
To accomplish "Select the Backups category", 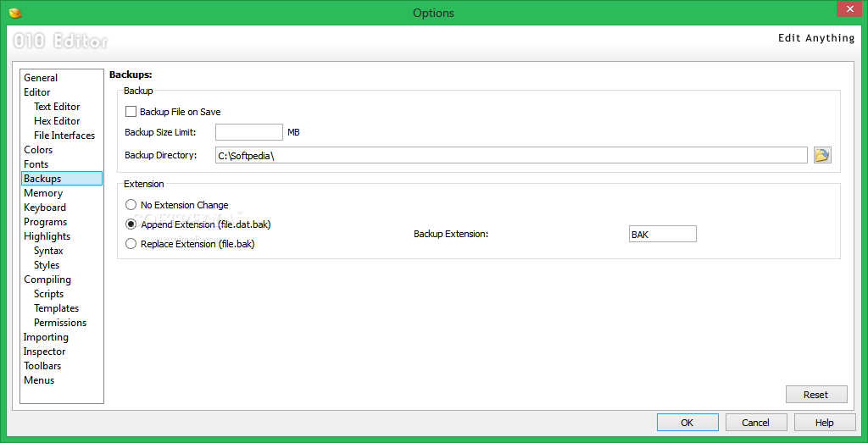I will [62, 179].
